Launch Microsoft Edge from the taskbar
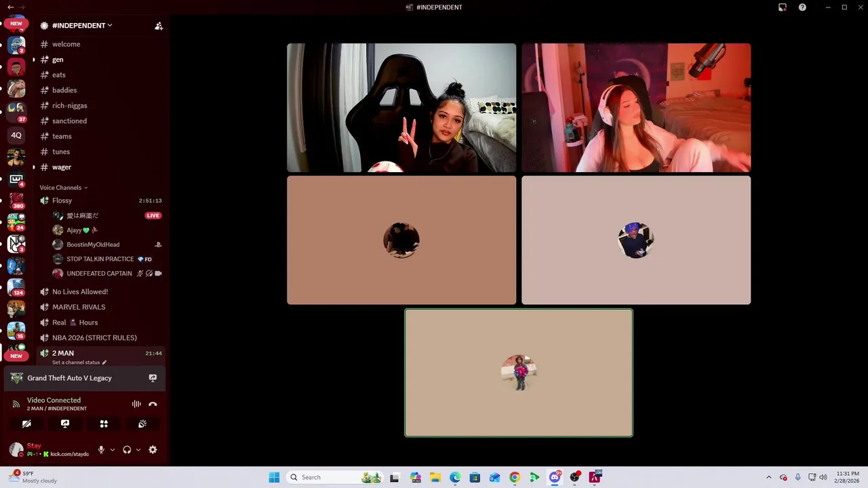The width and height of the screenshot is (868, 488). (x=455, y=477)
